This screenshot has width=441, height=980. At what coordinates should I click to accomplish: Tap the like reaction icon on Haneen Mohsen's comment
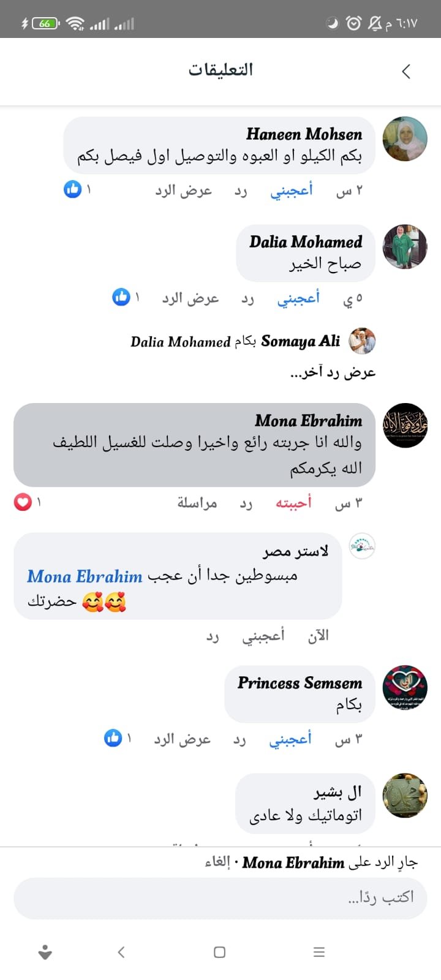pos(73,189)
